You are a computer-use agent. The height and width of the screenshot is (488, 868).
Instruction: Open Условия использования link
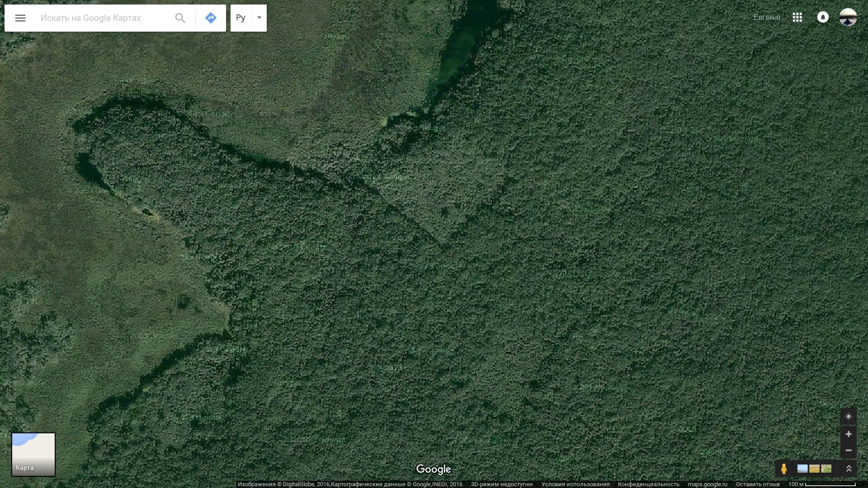(576, 484)
